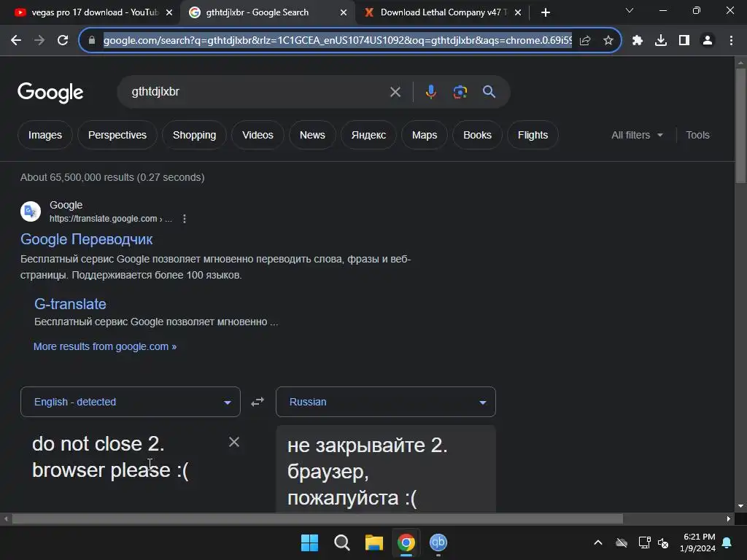747x560 pixels.
Task: Filter results by Maps
Action: coord(425,135)
